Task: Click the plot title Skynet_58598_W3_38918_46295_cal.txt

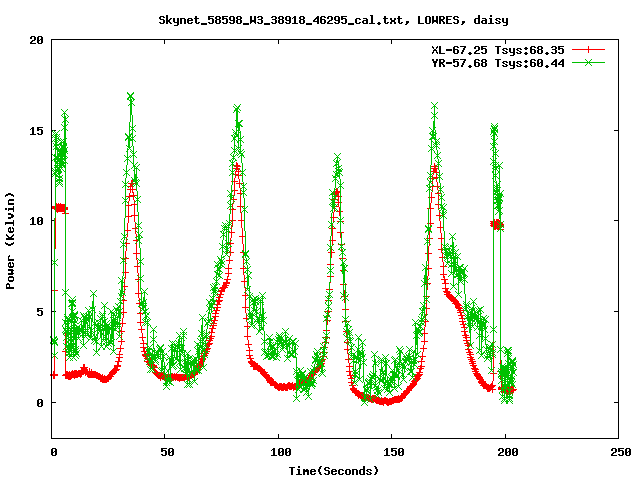Action: pos(333,20)
